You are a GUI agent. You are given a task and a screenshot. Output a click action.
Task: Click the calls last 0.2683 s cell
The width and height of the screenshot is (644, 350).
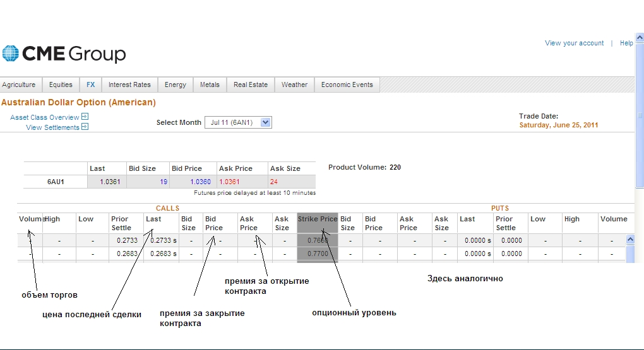163,254
